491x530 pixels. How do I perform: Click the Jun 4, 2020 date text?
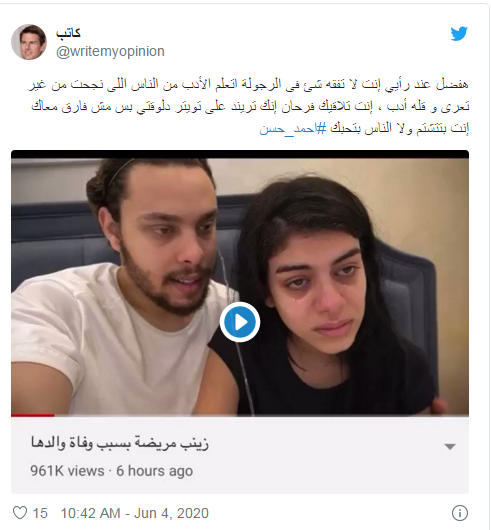click(x=171, y=513)
